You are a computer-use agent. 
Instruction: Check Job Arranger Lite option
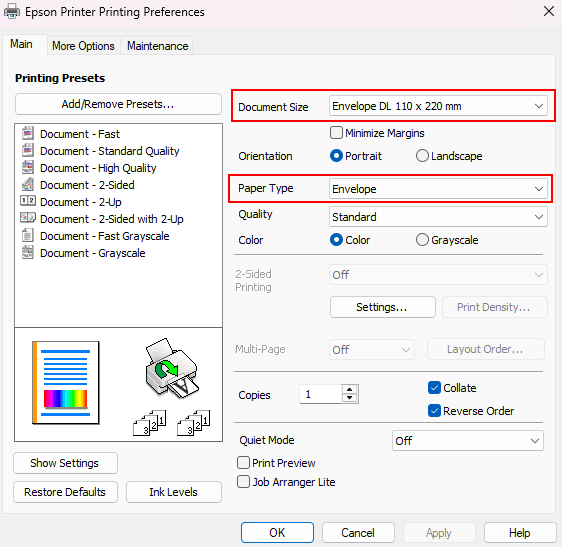243,481
